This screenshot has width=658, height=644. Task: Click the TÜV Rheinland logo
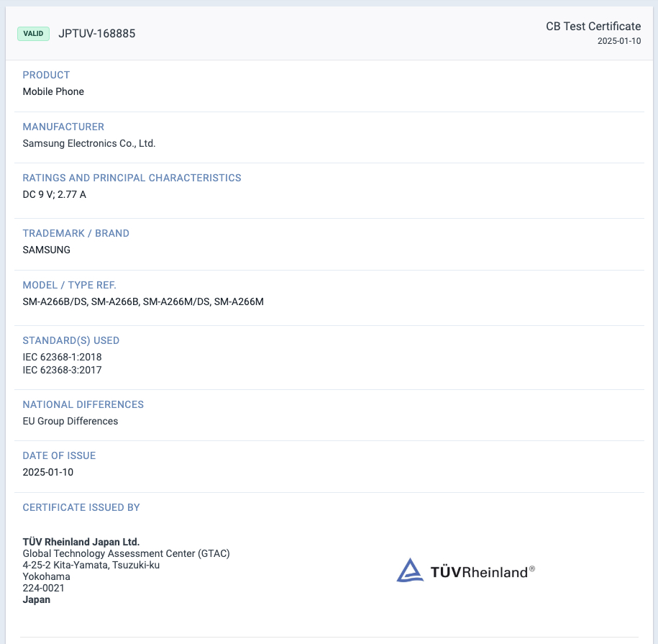[x=465, y=571]
